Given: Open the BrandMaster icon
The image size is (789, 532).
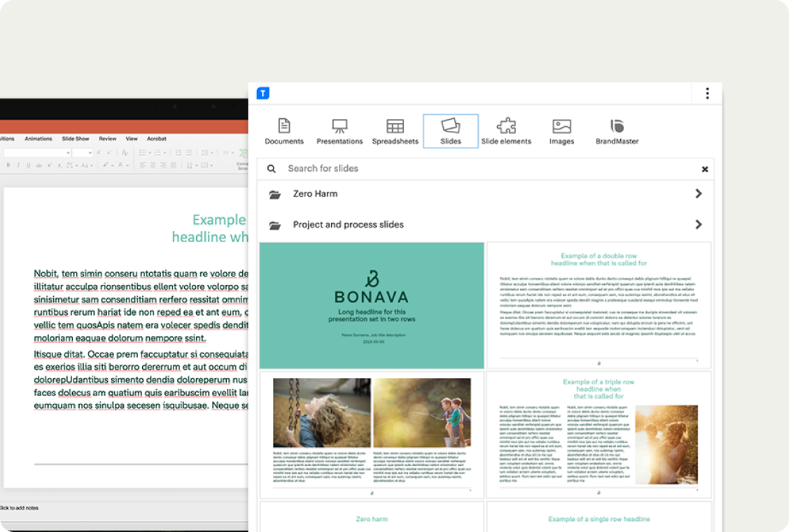Looking at the screenshot, I should tap(617, 126).
